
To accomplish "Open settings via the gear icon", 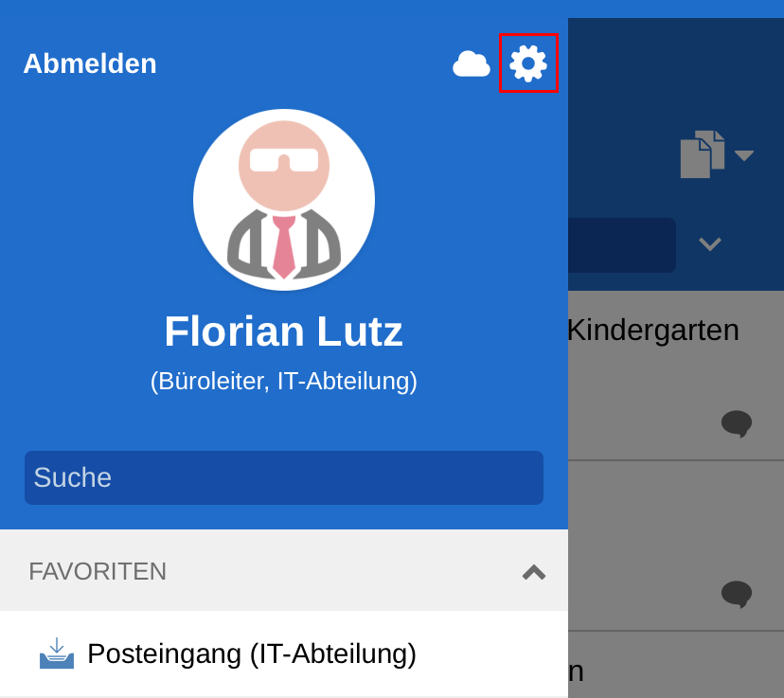I will (x=528, y=63).
